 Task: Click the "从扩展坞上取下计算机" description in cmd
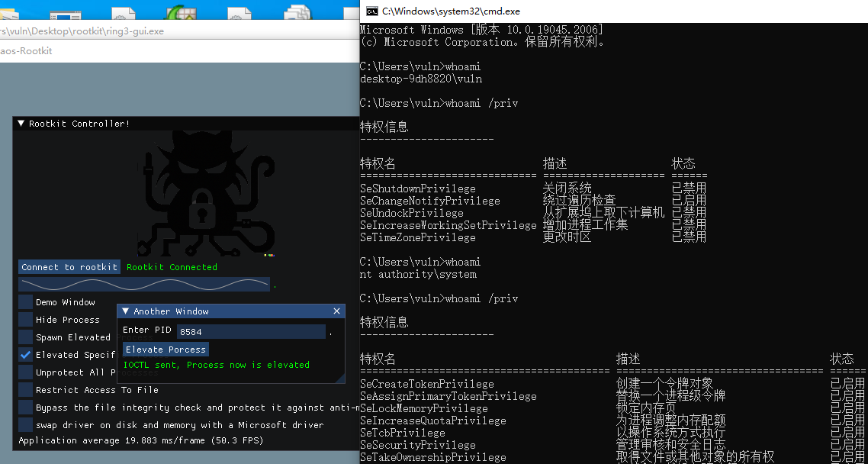(x=604, y=213)
